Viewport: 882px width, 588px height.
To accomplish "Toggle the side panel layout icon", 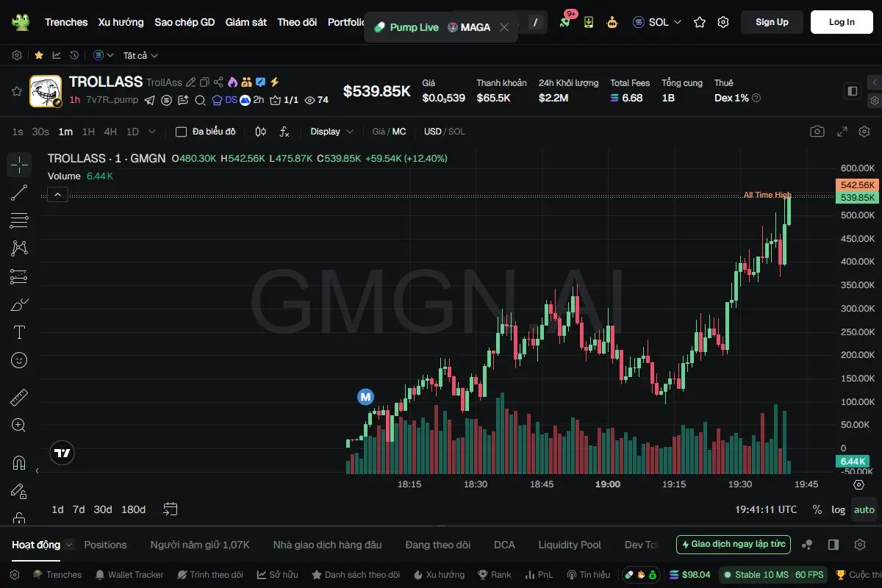I will click(x=853, y=91).
